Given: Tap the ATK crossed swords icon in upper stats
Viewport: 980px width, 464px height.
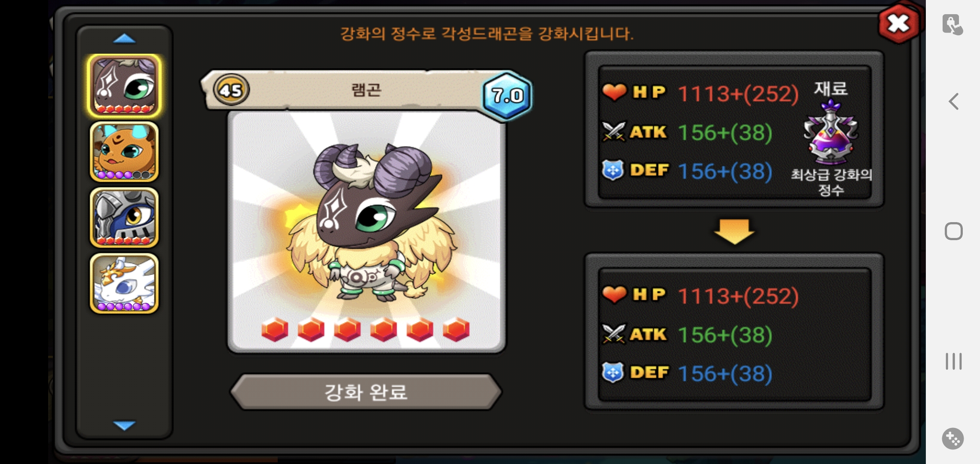Looking at the screenshot, I should [613, 131].
